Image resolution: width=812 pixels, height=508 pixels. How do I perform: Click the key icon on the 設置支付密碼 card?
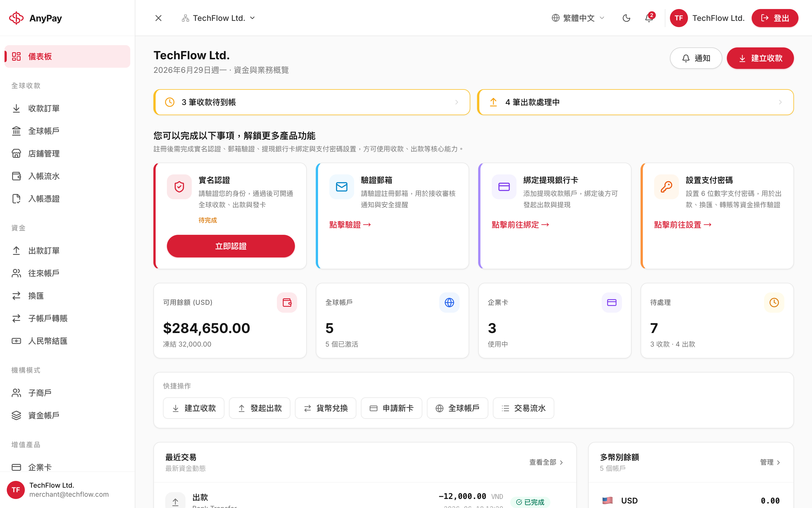coord(667,187)
